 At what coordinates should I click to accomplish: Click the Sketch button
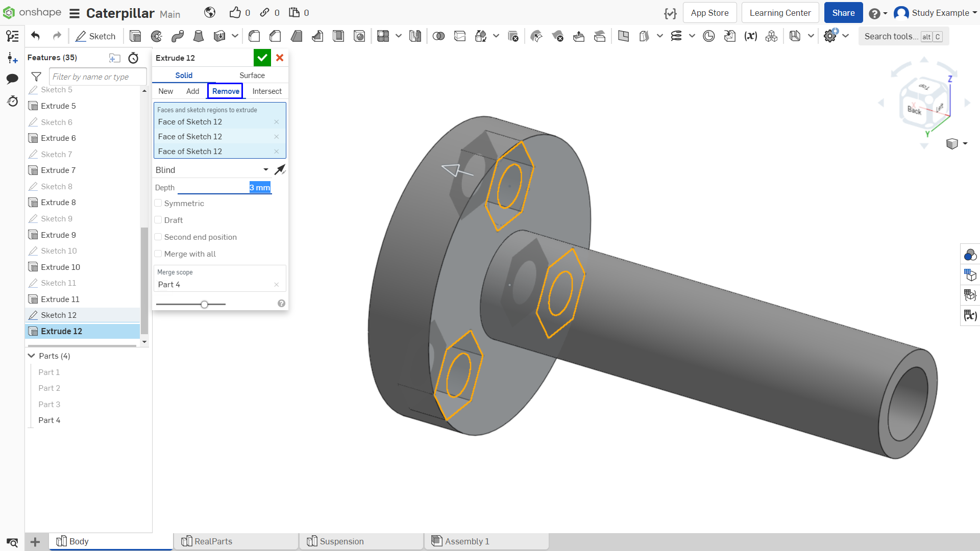click(95, 36)
